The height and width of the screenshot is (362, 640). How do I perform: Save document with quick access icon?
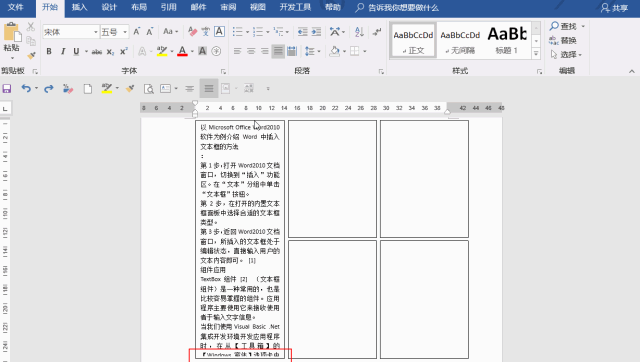(x=7, y=89)
